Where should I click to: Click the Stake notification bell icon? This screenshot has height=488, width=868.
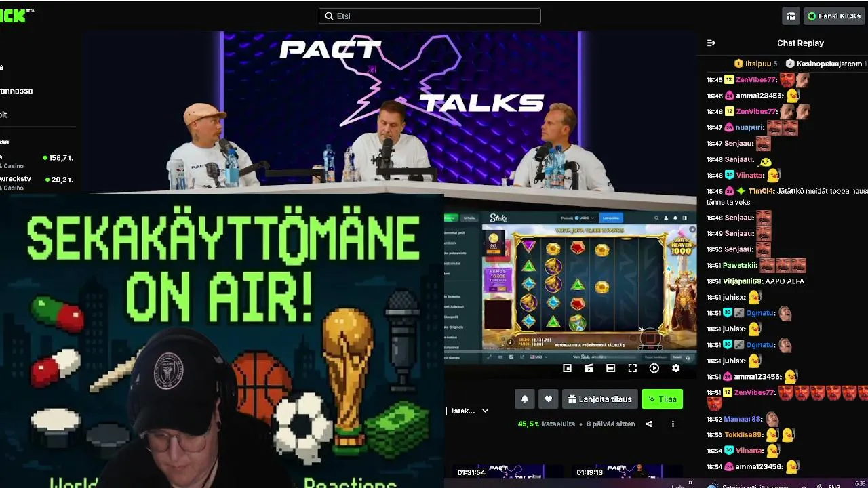point(675,218)
